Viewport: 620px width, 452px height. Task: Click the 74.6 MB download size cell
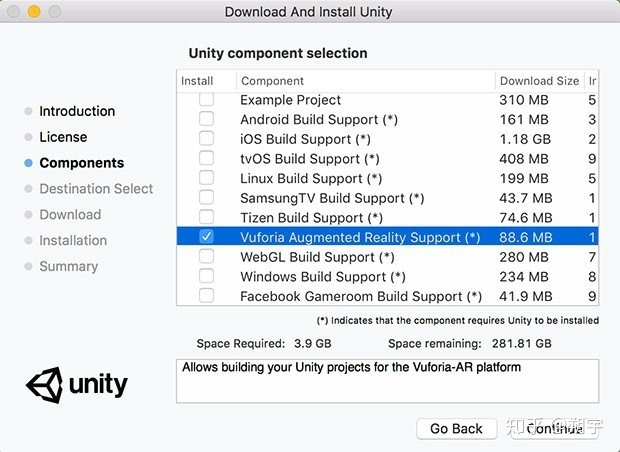tap(525, 218)
